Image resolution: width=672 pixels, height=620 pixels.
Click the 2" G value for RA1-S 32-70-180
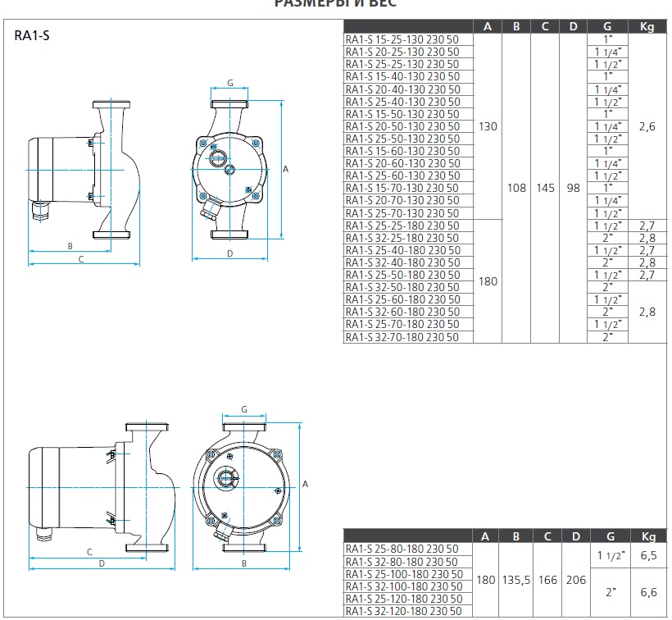(x=607, y=337)
